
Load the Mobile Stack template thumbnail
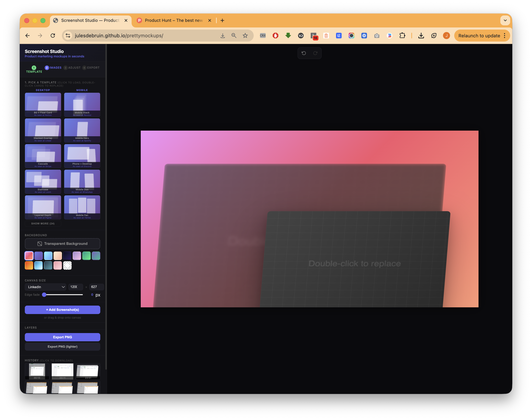[82, 105]
